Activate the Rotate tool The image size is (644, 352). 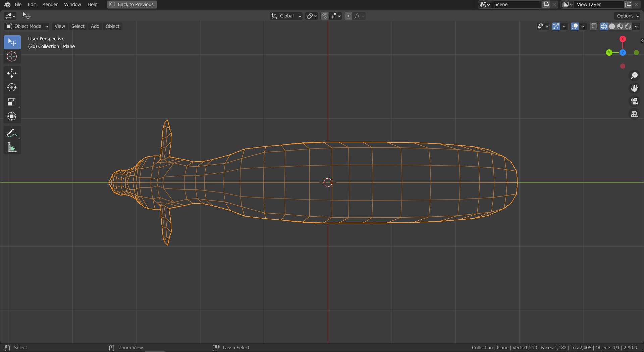12,88
